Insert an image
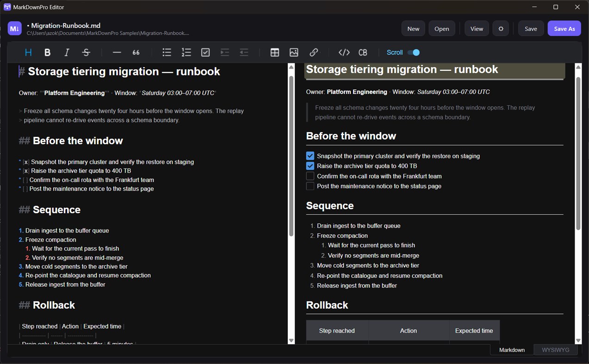This screenshot has width=589, height=364. pos(294,52)
